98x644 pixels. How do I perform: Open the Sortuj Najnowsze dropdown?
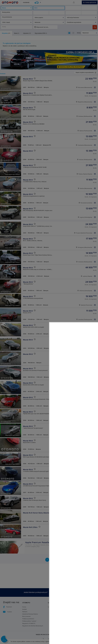(x=89, y=33)
